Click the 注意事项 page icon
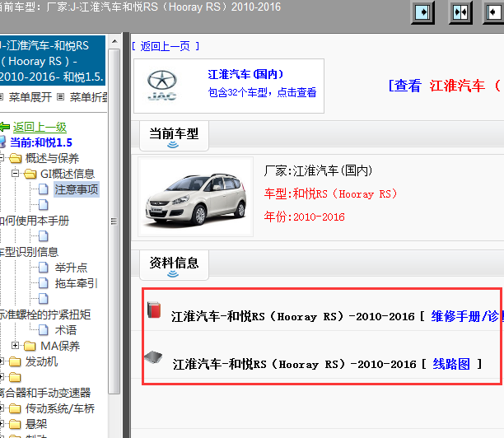Screen dimensions: 504x438 (x=44, y=189)
